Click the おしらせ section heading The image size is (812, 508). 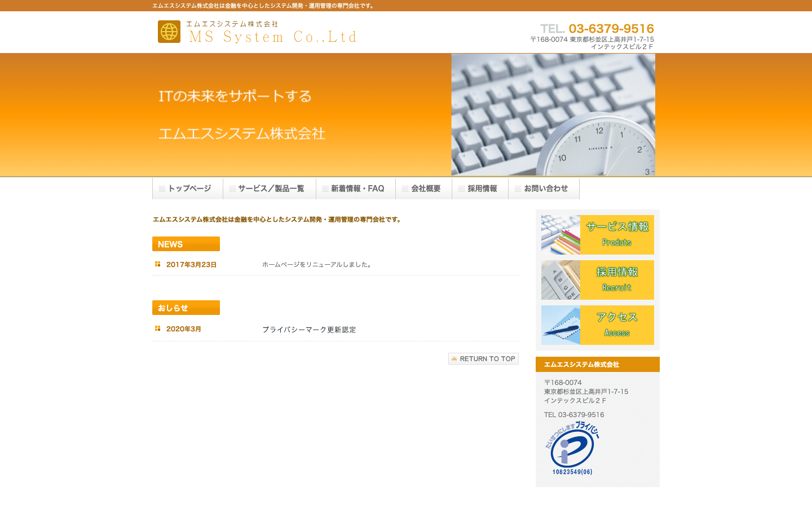coord(186,308)
